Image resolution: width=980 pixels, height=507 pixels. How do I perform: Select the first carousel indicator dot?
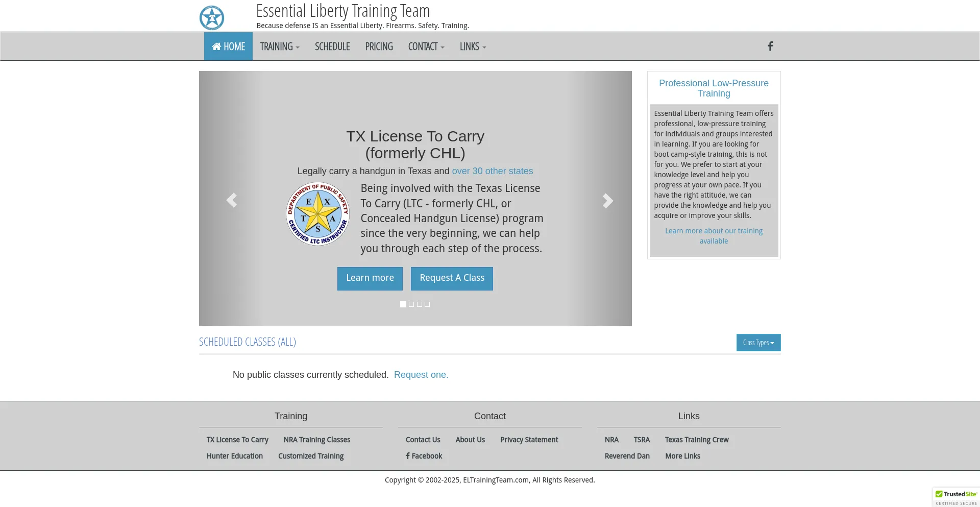pyautogui.click(x=403, y=304)
